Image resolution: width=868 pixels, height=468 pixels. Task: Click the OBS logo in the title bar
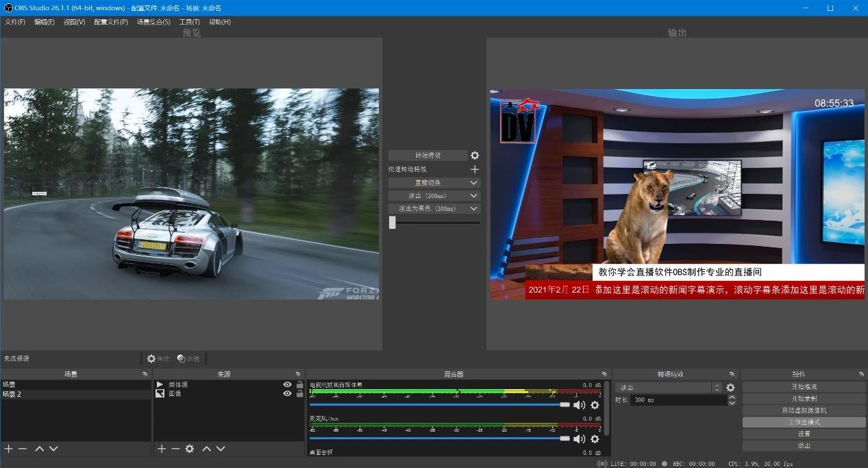(x=7, y=8)
